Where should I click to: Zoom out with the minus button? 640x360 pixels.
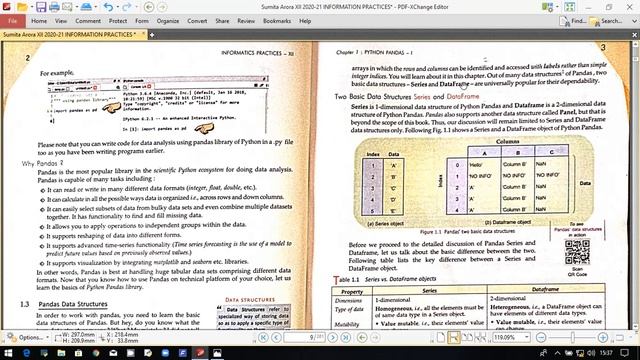point(541,338)
